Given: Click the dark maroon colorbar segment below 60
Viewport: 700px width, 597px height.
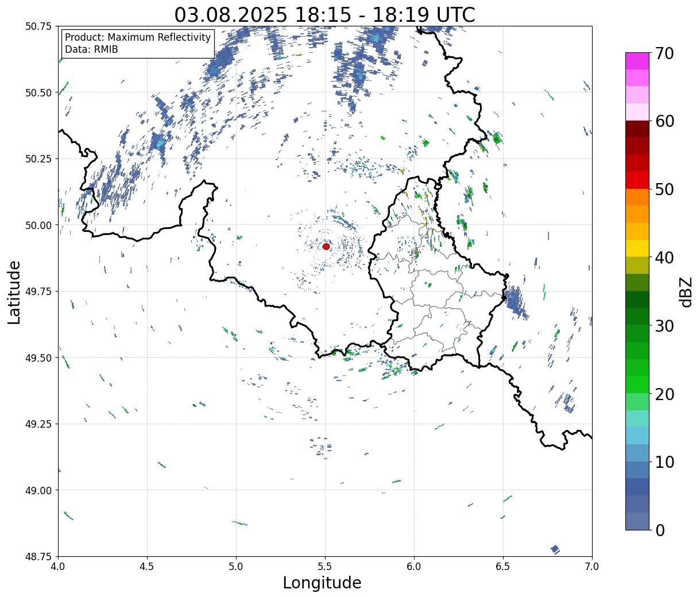Looking at the screenshot, I should point(637,129).
